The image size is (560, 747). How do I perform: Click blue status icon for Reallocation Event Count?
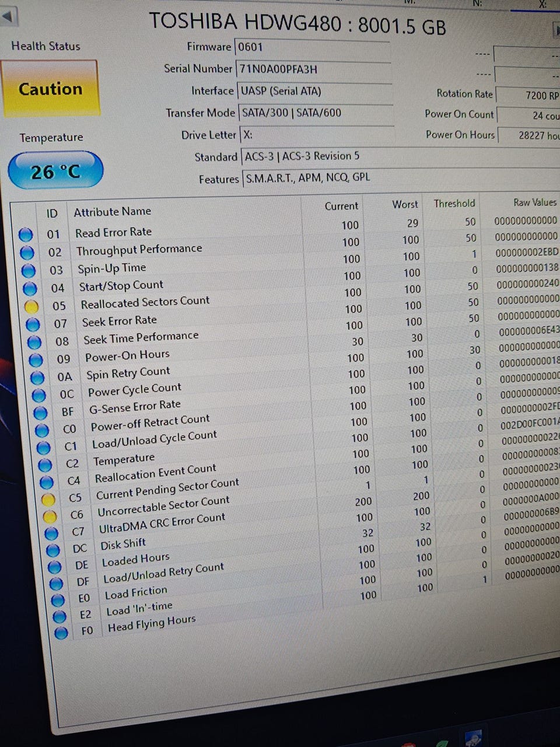[x=47, y=483]
